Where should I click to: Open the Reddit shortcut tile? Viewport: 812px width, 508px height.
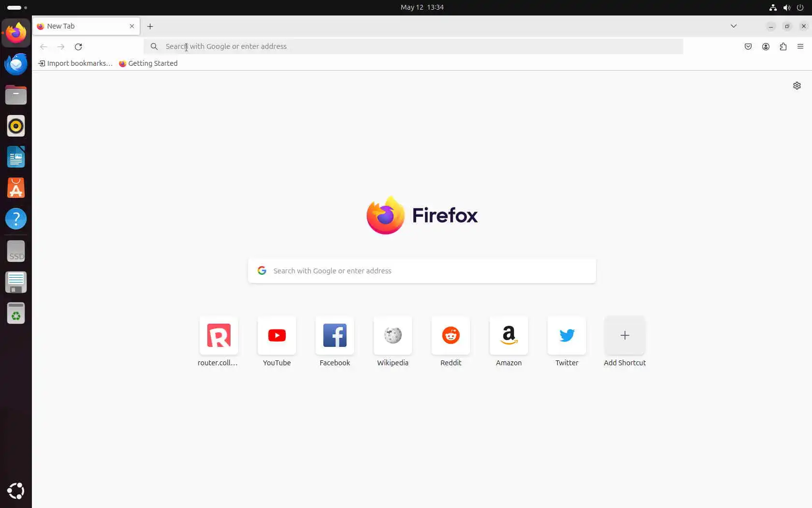point(451,342)
